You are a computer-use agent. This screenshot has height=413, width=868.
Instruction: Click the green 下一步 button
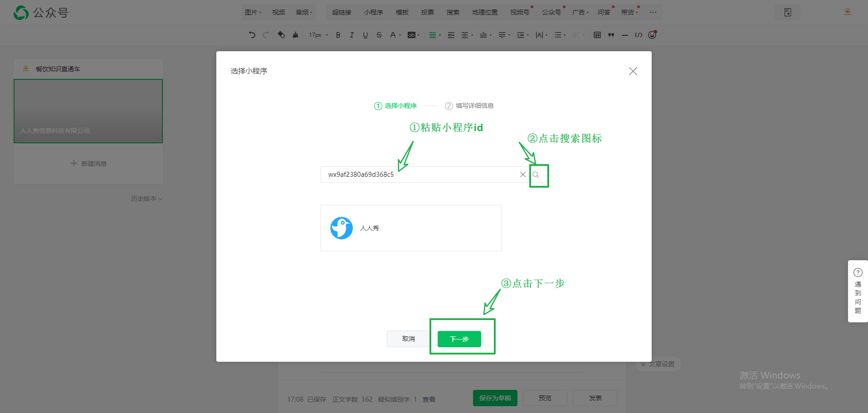(459, 339)
